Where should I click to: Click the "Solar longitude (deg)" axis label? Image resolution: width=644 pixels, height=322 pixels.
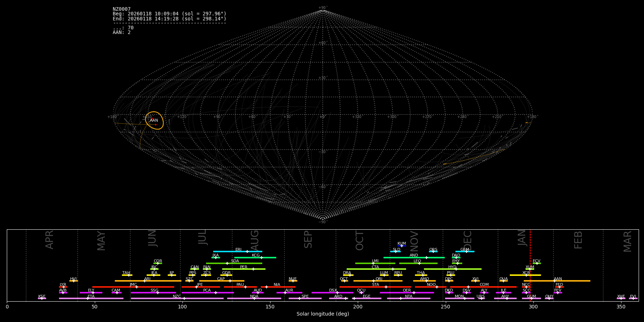coord(323,314)
